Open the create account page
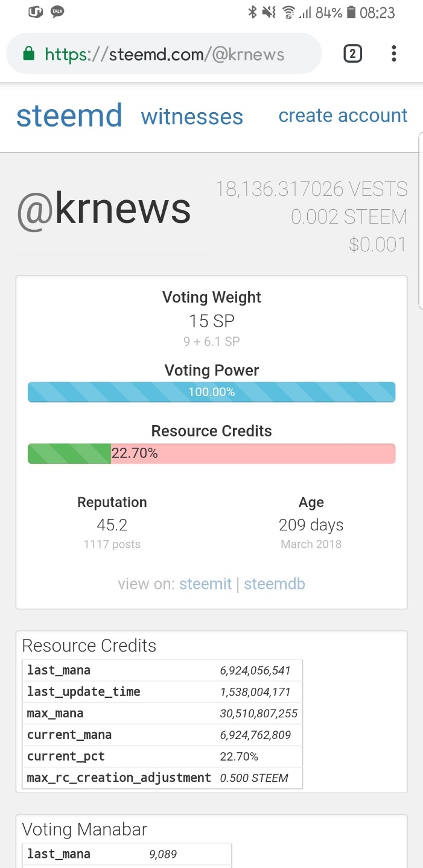Image resolution: width=423 pixels, height=868 pixels. coord(343,115)
